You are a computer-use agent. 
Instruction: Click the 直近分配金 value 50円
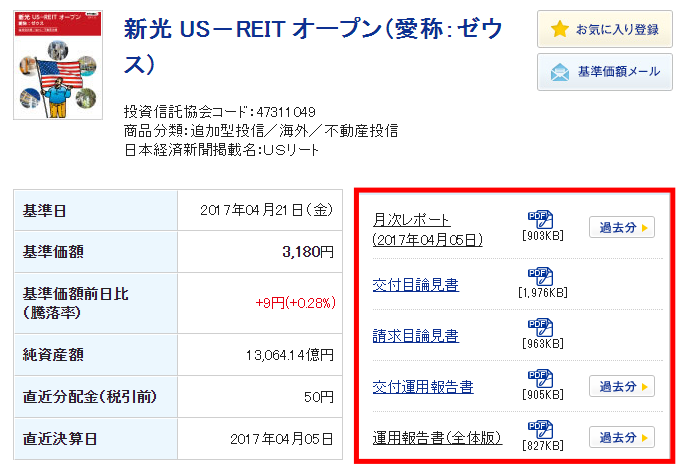[x=319, y=397]
